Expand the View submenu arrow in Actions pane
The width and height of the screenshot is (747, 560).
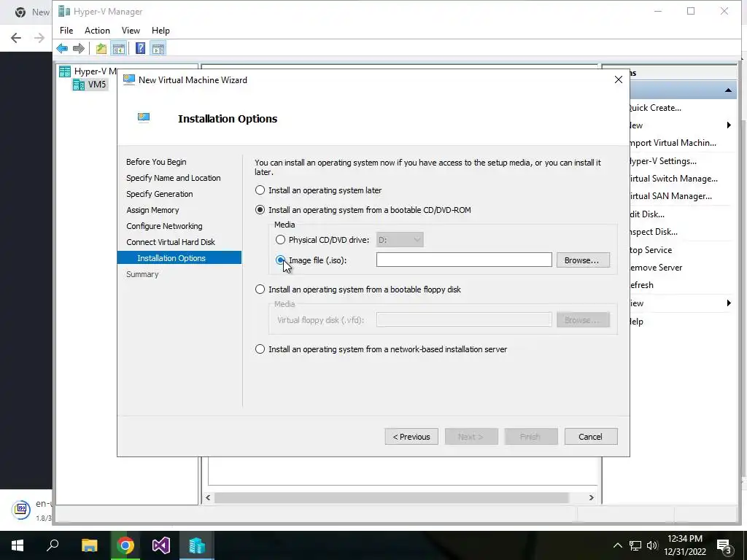[x=729, y=303]
